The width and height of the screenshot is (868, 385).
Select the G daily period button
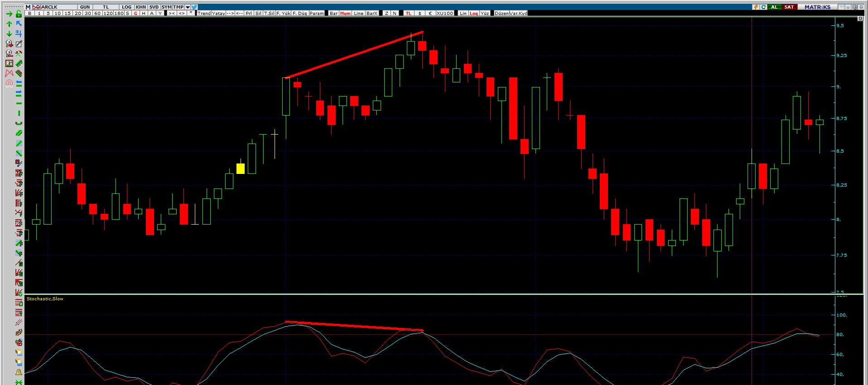(135, 13)
